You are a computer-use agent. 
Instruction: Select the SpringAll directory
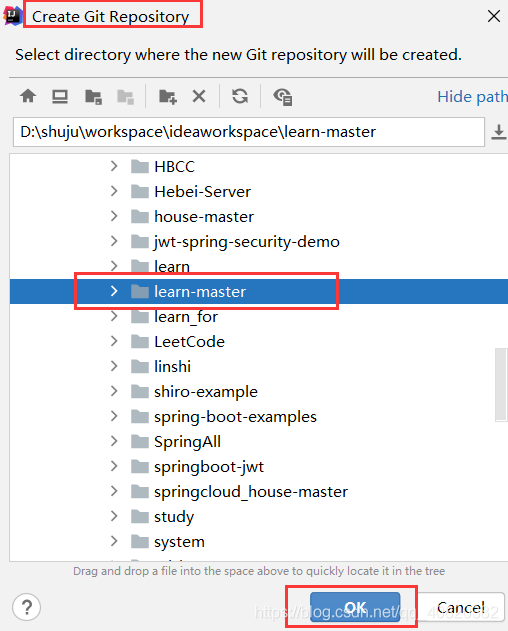tap(187, 442)
